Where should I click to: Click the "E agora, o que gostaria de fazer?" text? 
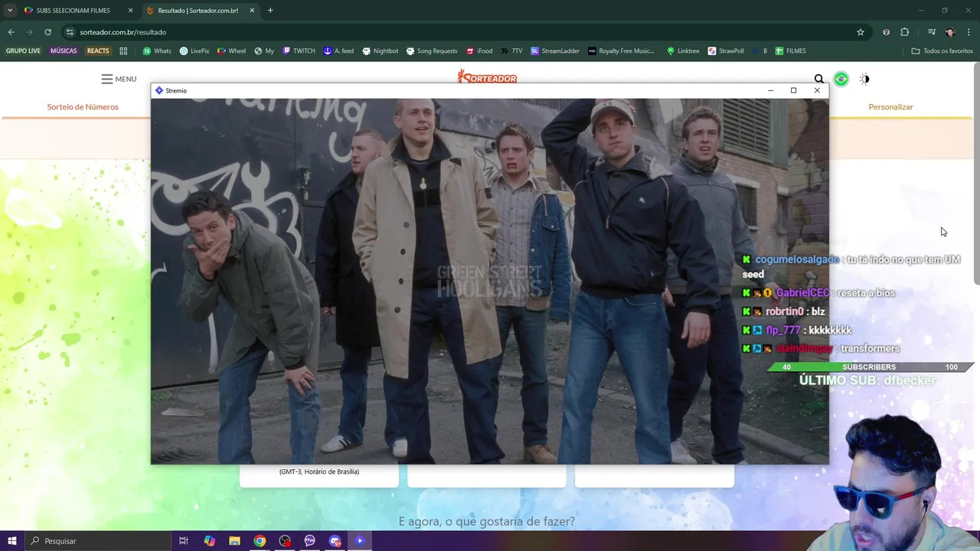487,521
